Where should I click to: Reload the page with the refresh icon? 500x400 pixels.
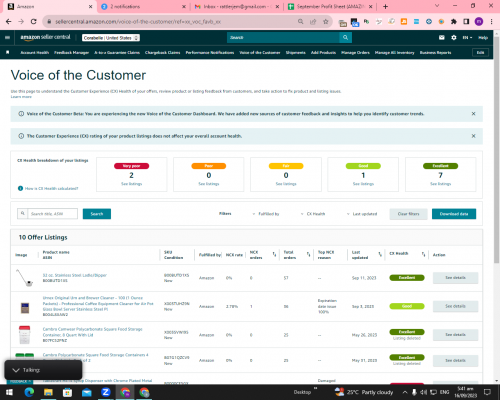coord(34,22)
